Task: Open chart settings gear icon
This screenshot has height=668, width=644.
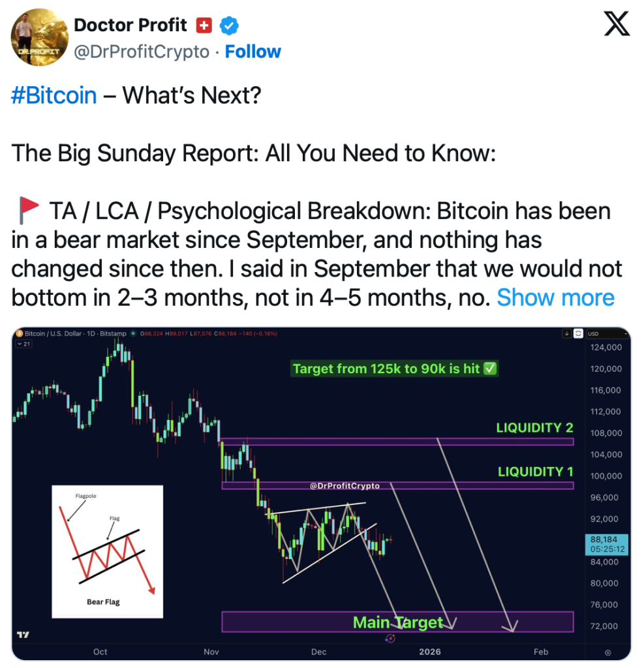Action: click(607, 652)
